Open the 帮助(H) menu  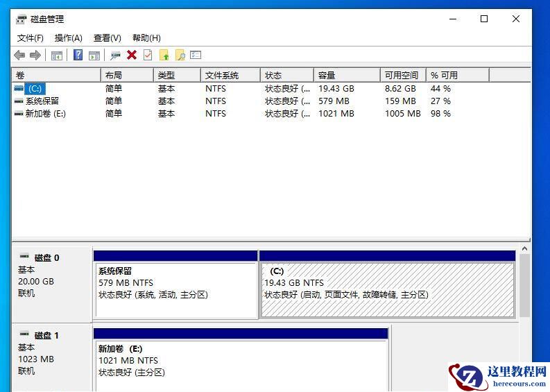[x=146, y=38]
